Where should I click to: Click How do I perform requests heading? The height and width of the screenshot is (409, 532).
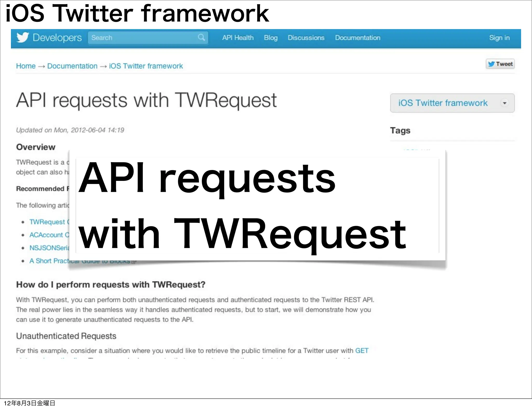click(111, 285)
